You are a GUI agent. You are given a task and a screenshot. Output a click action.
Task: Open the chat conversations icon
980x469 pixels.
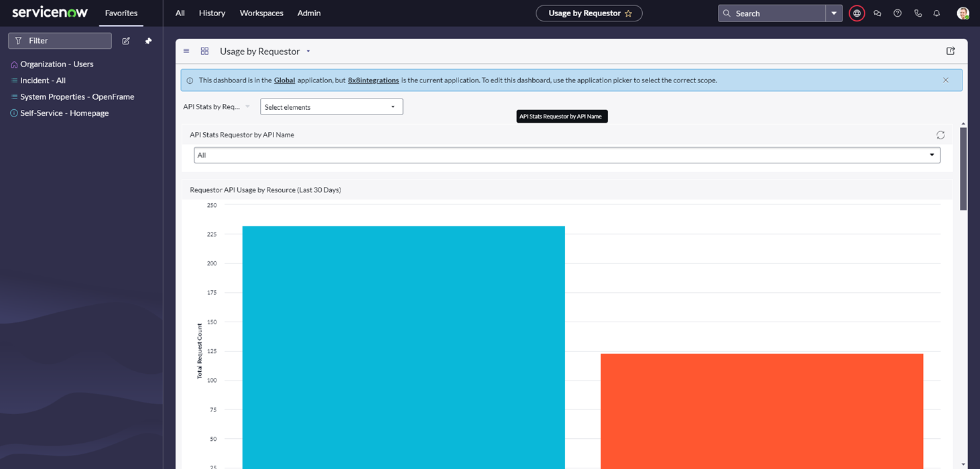877,13
